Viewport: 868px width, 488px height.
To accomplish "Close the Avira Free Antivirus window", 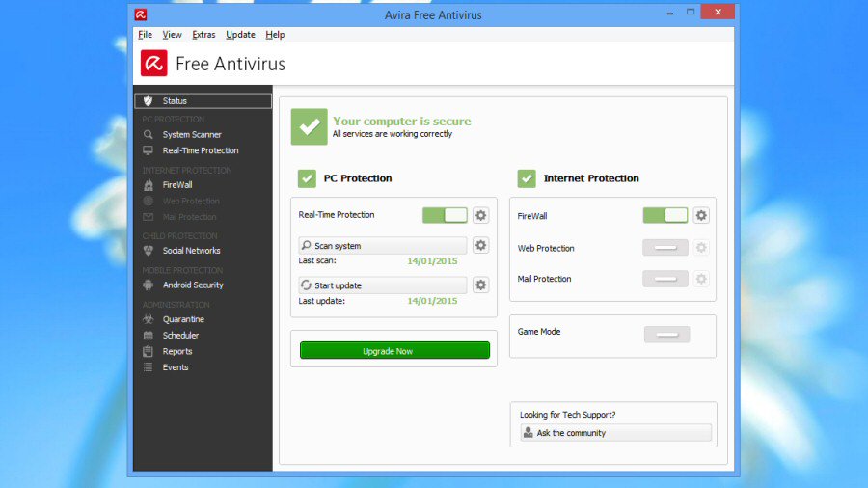I will pyautogui.click(x=718, y=12).
